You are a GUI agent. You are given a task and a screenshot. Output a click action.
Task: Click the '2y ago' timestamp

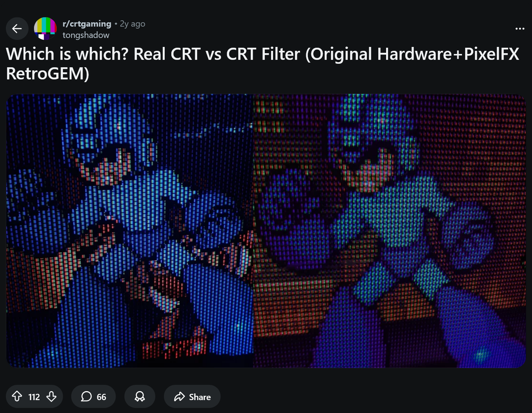[133, 24]
